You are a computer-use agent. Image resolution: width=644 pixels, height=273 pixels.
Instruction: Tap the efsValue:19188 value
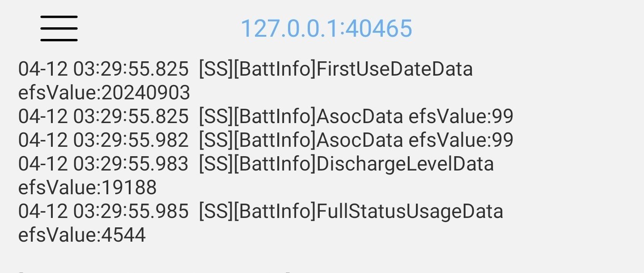pyautogui.click(x=87, y=188)
